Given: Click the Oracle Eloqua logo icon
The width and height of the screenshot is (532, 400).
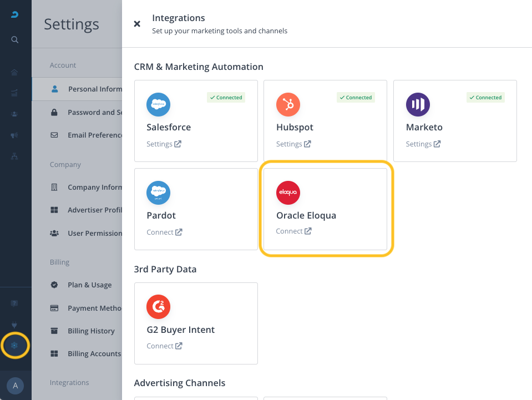Looking at the screenshot, I should coord(288,193).
